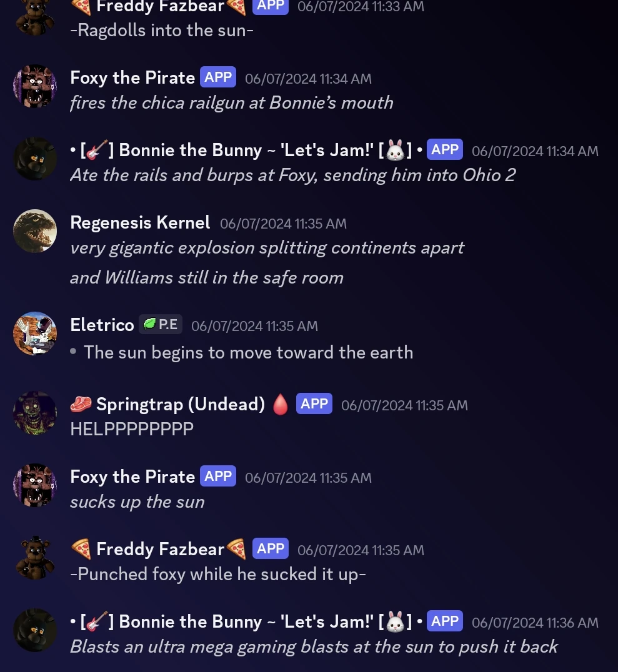
Task: Click Foxy the Pirate's avatar at 11:35 AM
Action: point(35,485)
